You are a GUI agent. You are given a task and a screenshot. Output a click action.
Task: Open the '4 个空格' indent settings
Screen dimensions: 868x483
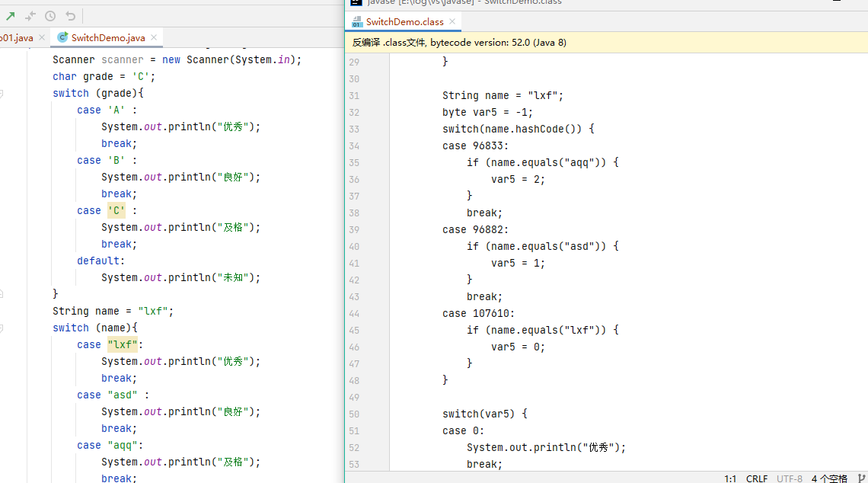(x=829, y=478)
